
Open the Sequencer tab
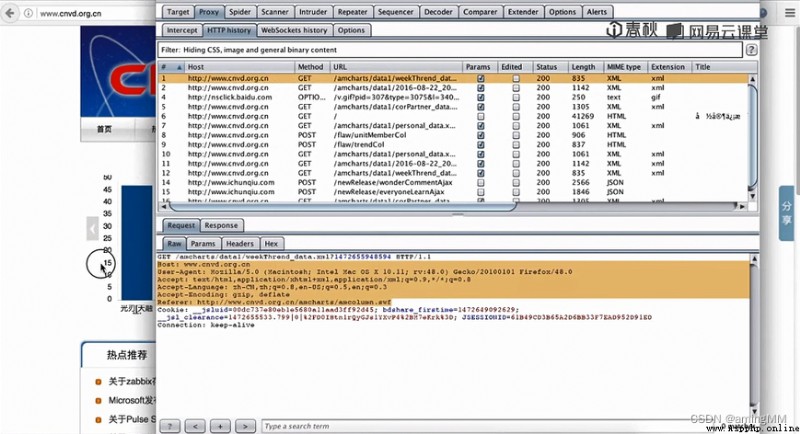click(395, 12)
